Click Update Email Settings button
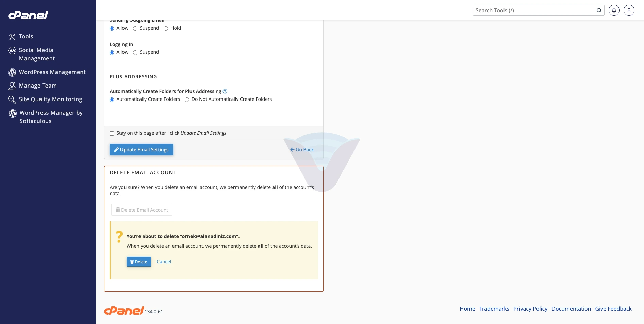 pos(141,150)
